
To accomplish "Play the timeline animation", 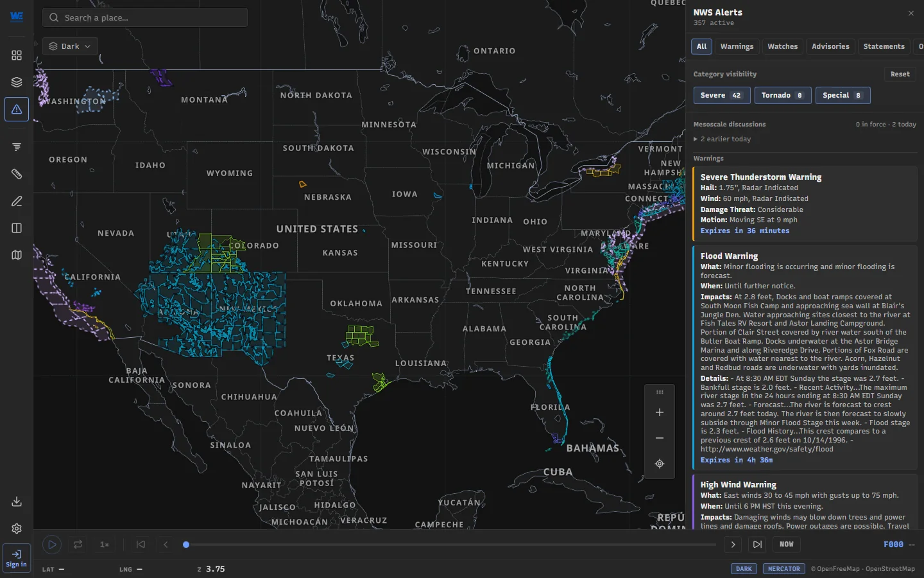I will click(52, 545).
